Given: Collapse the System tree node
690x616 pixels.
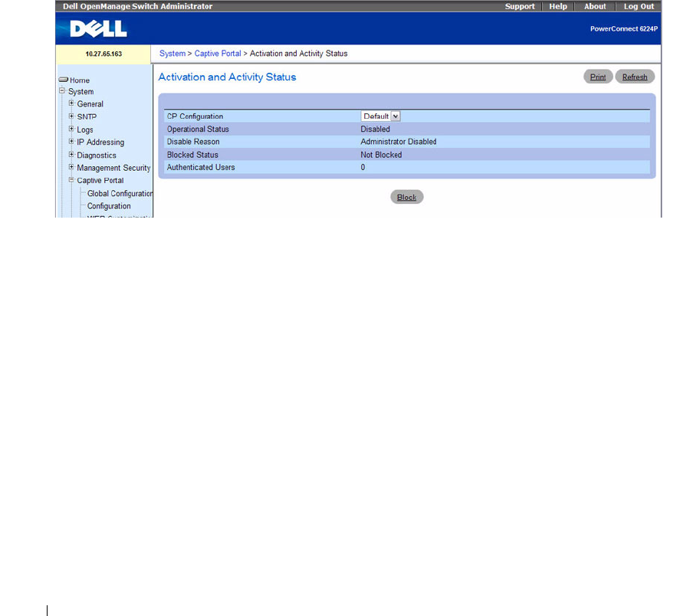Looking at the screenshot, I should pos(62,91).
